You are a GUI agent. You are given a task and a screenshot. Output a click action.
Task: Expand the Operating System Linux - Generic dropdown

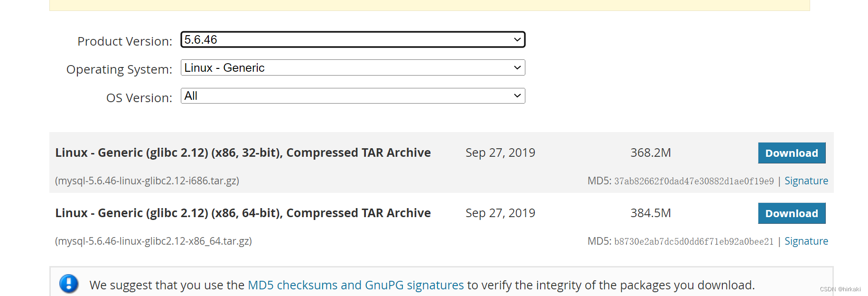(x=353, y=67)
